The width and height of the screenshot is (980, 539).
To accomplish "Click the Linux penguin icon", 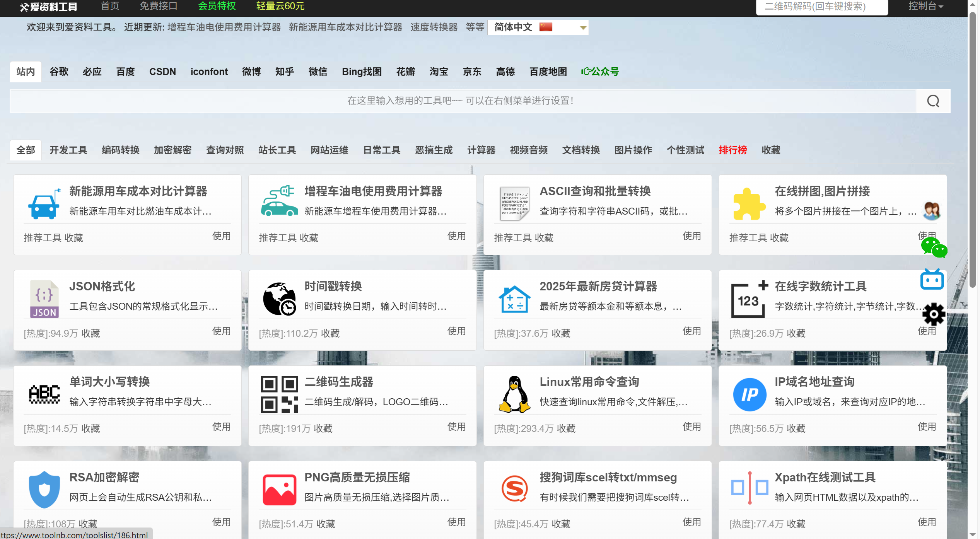I will (x=514, y=394).
